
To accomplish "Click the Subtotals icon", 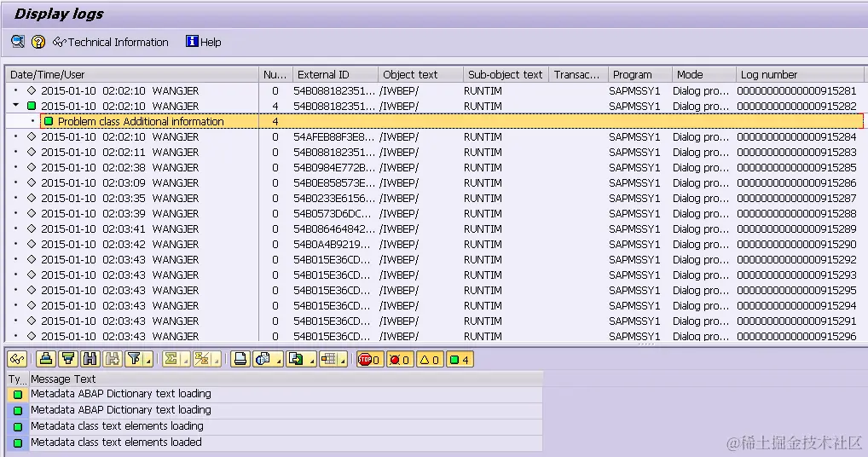I will pyautogui.click(x=202, y=360).
